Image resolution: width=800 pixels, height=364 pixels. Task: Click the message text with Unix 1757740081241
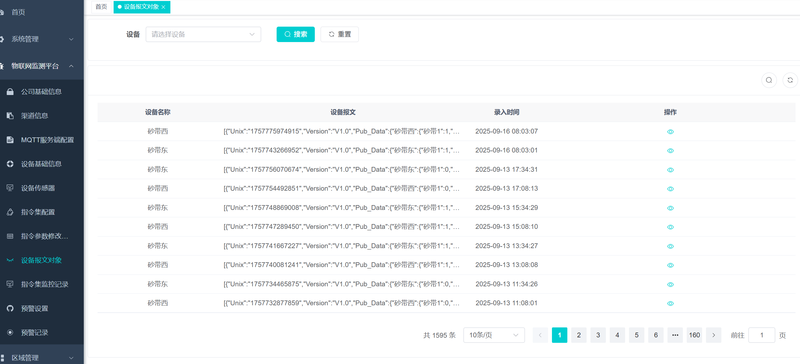pos(342,265)
